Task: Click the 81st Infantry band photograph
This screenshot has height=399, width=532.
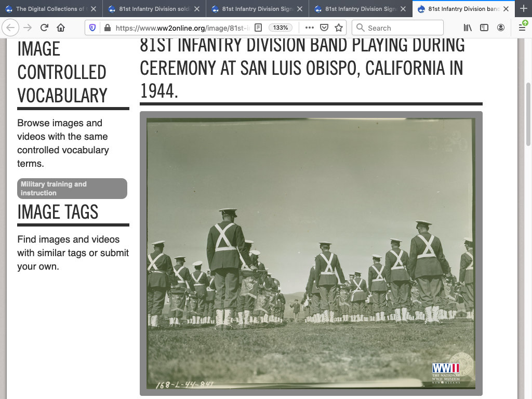Action: 311,253
